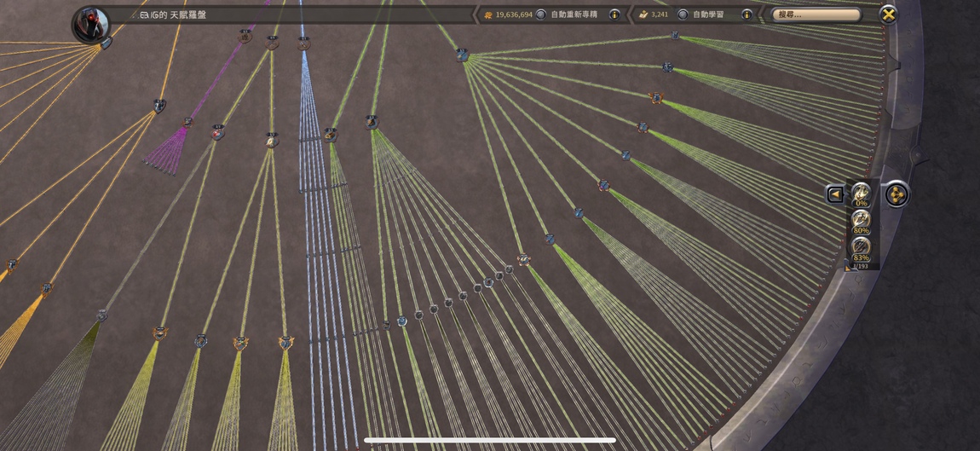Image resolution: width=980 pixels, height=451 pixels.
Task: Collapse the side progress panel arrow
Action: 835,194
